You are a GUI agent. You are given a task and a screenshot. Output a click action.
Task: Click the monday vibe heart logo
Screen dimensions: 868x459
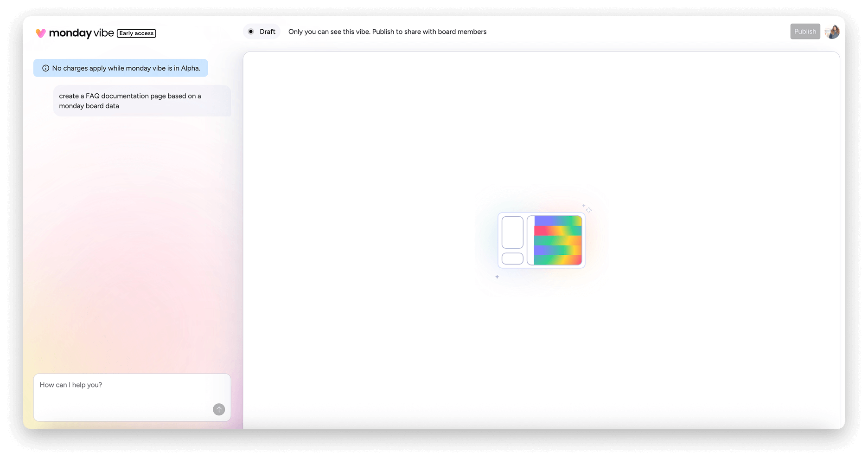pyautogui.click(x=41, y=33)
